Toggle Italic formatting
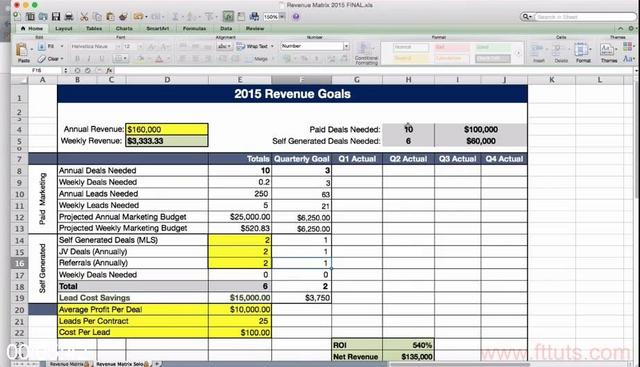 click(89, 59)
